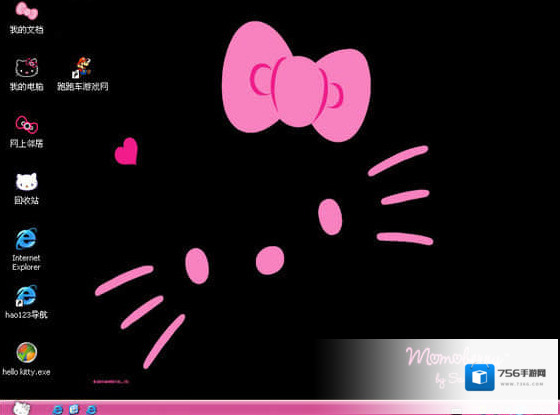560x415 pixels.
Task: Open the 跑跑车游戏网 Mario shortcut
Action: pyautogui.click(x=82, y=67)
